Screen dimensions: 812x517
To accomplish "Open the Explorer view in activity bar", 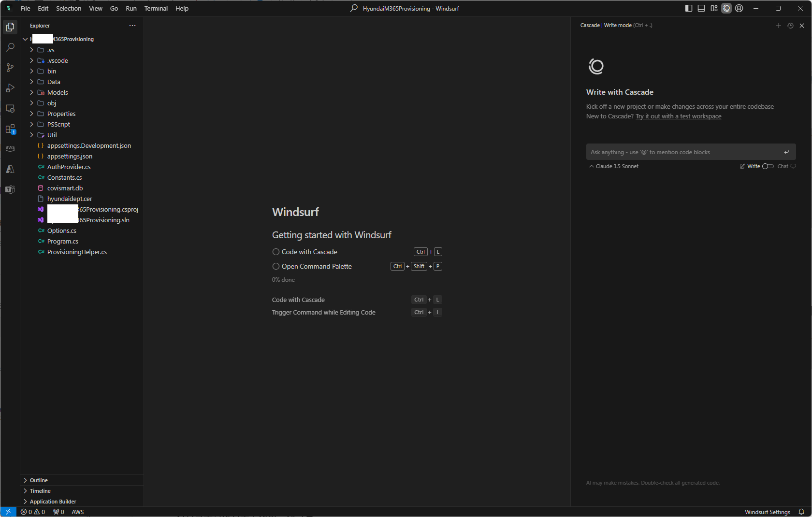I will tap(10, 27).
